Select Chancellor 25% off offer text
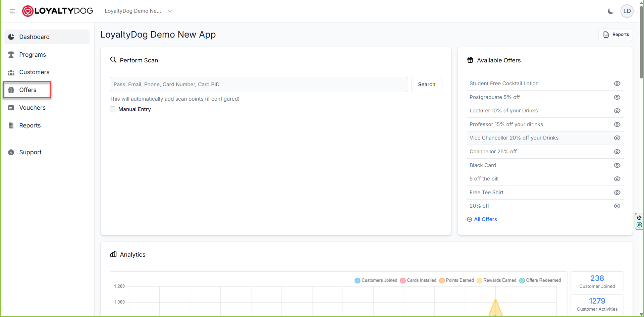644x317 pixels. [493, 152]
